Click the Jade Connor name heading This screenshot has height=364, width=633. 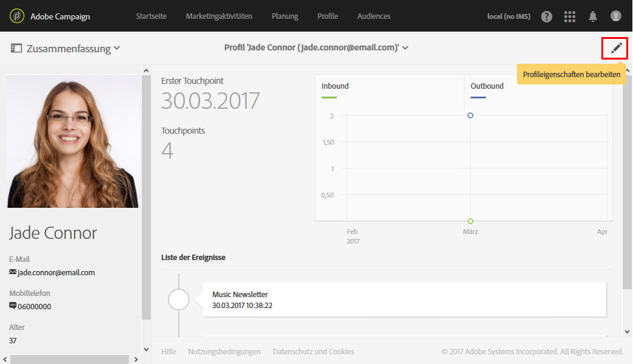(53, 233)
